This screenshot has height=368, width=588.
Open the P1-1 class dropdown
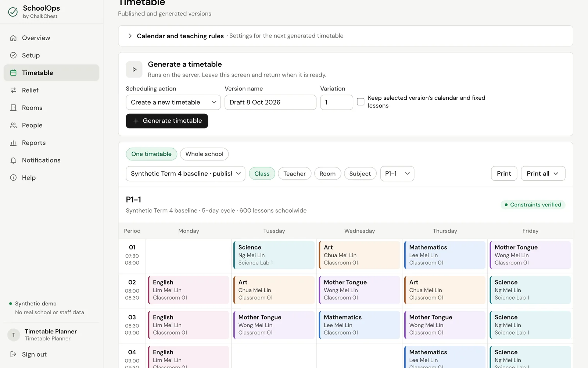[x=397, y=174]
